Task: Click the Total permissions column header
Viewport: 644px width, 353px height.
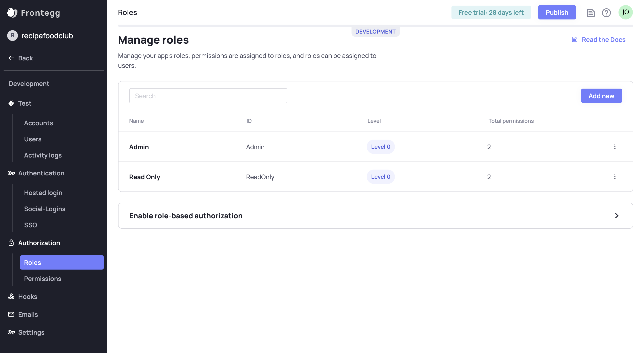Action: [511, 121]
